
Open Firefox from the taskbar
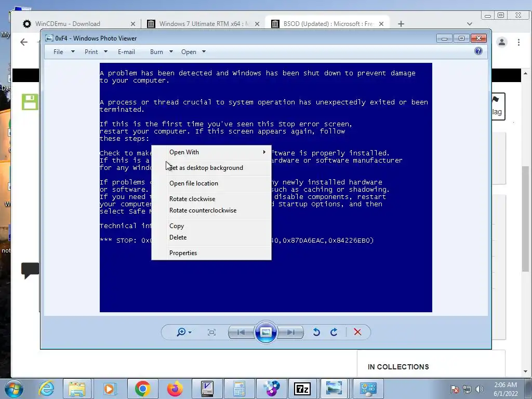pyautogui.click(x=175, y=389)
